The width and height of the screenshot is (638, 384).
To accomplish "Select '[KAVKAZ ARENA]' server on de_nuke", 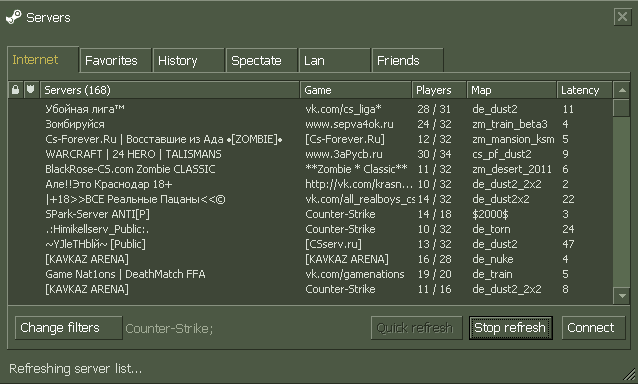I will pos(310,260).
